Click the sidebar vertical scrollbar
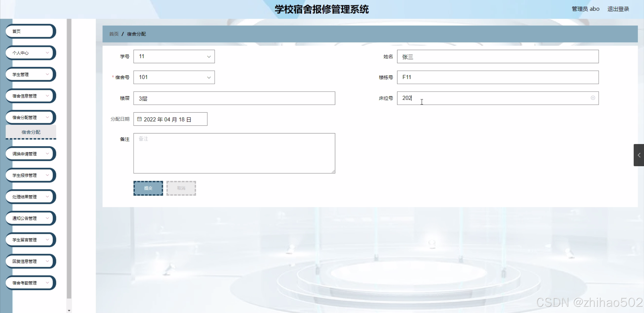644x313 pixels. click(69, 159)
